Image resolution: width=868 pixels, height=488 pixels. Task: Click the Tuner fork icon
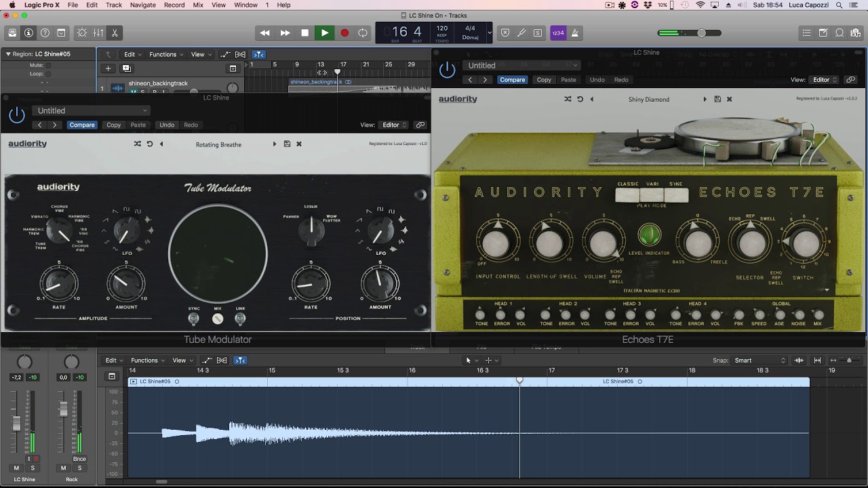(521, 33)
